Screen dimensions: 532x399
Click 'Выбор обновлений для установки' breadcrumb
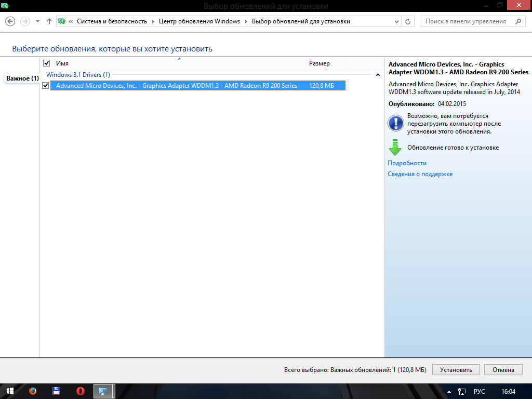[301, 21]
